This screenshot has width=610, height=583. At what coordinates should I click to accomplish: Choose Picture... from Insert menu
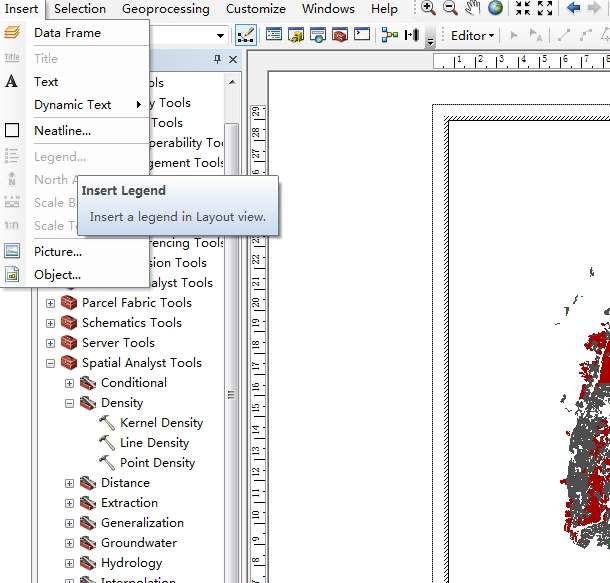click(x=75, y=252)
